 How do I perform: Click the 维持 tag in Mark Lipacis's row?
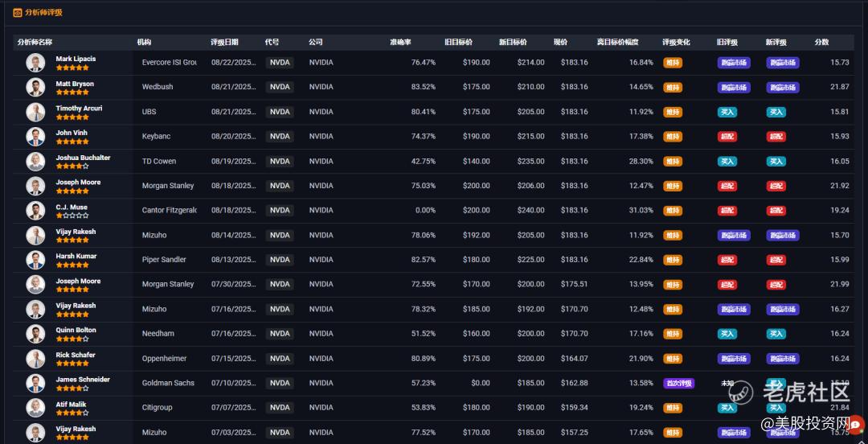tap(673, 63)
